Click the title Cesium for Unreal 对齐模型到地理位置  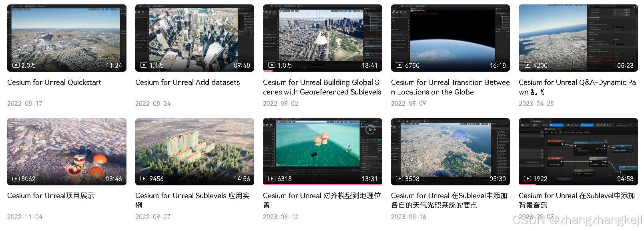[x=322, y=201]
